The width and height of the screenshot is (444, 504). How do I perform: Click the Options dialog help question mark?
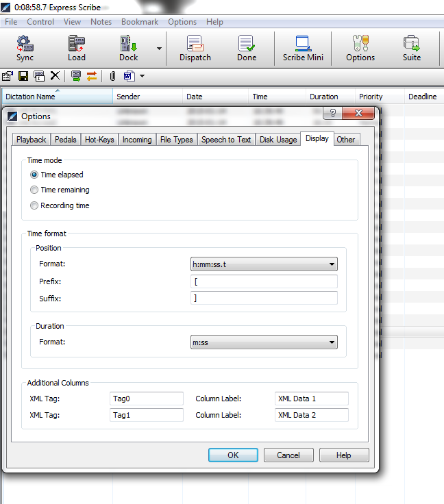coord(332,113)
